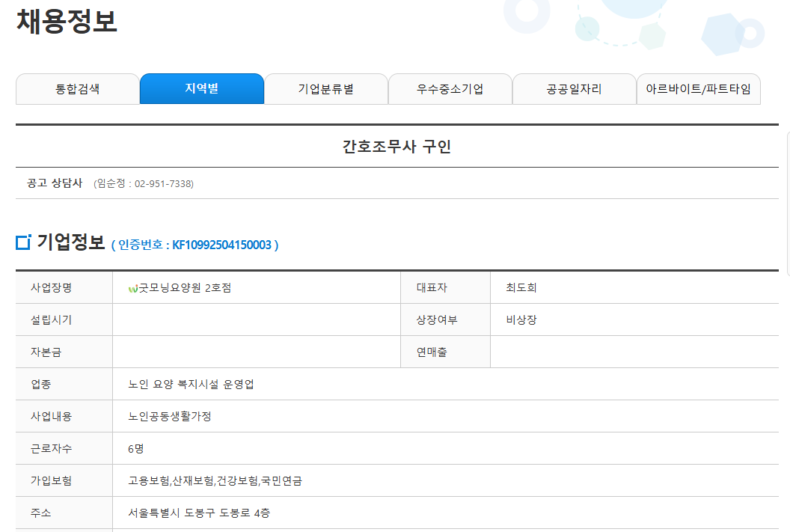Select the 통합검색 tab
The width and height of the screenshot is (790, 532).
[x=77, y=88]
